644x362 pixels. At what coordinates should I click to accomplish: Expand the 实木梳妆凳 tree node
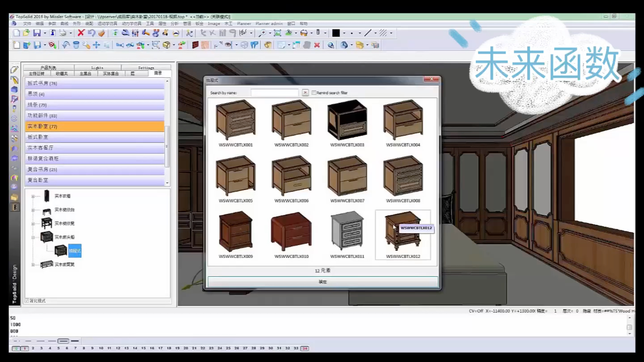[33, 223]
